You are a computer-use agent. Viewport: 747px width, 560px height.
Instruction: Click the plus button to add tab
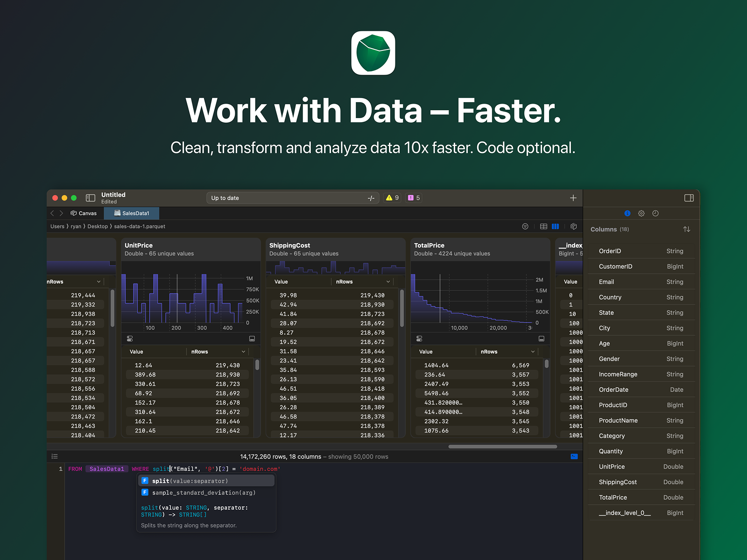573,198
